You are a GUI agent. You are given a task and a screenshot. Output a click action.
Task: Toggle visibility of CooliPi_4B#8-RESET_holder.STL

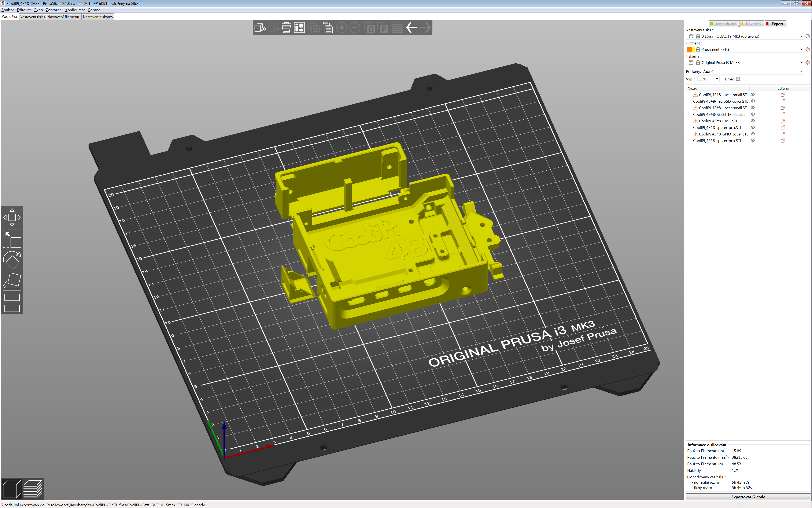pyautogui.click(x=753, y=114)
